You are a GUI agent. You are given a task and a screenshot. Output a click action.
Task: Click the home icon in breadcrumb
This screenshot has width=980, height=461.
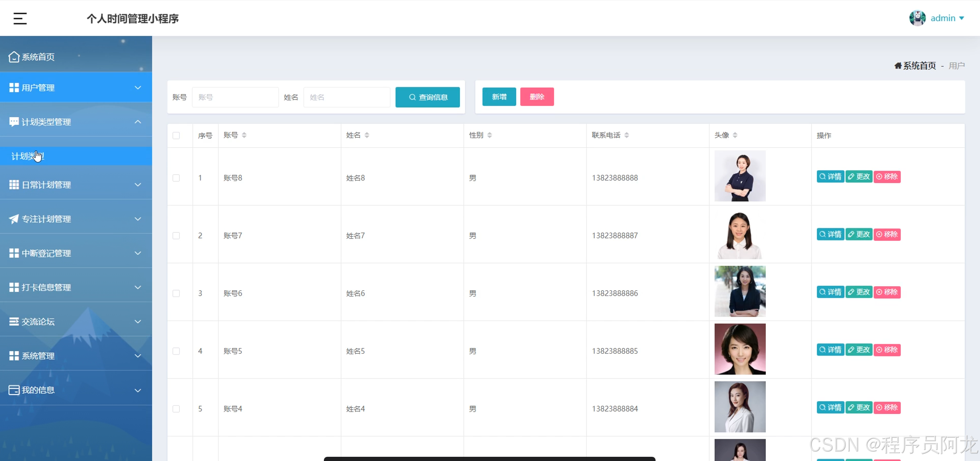[x=898, y=66]
